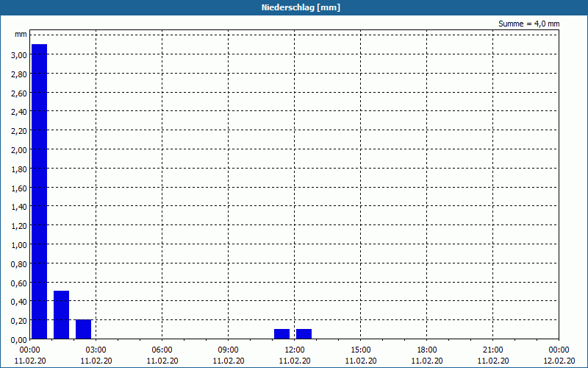This screenshot has height=368, width=588.
Task: Click the 1,00 y-axis label
Action: [19, 245]
